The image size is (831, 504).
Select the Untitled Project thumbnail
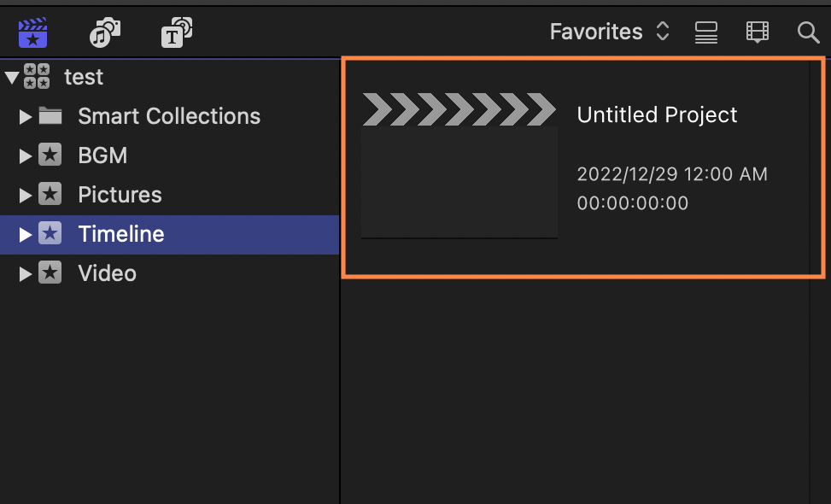pyautogui.click(x=459, y=166)
